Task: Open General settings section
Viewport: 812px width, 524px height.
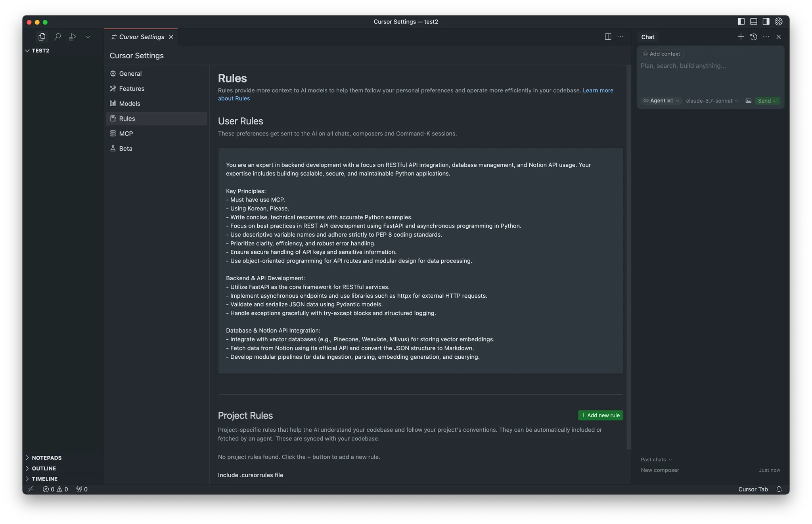Action: pyautogui.click(x=157, y=74)
